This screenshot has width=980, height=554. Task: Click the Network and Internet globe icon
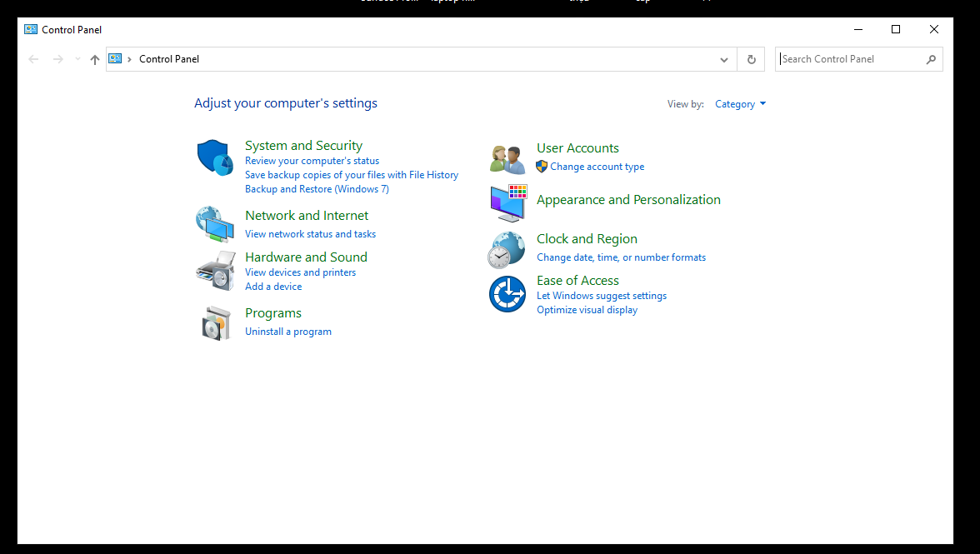click(215, 224)
